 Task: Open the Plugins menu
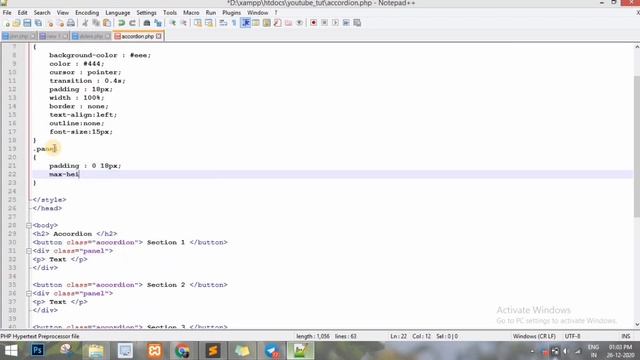[x=231, y=13]
